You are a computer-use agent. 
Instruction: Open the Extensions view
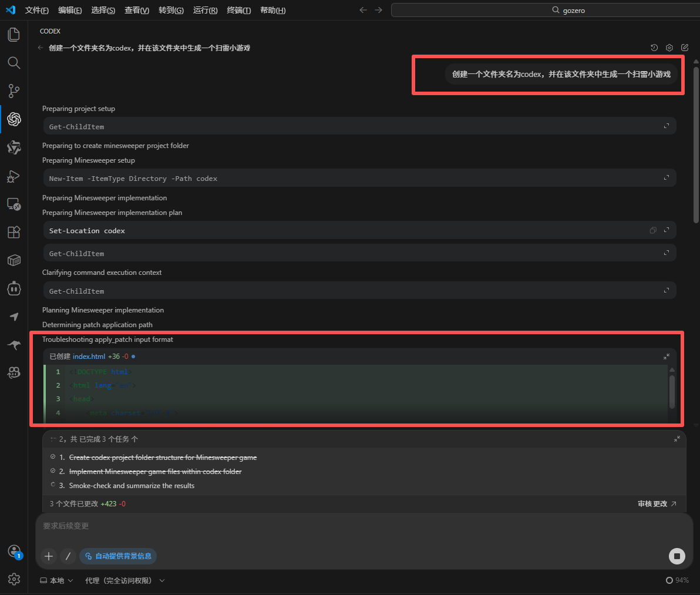[x=14, y=232]
